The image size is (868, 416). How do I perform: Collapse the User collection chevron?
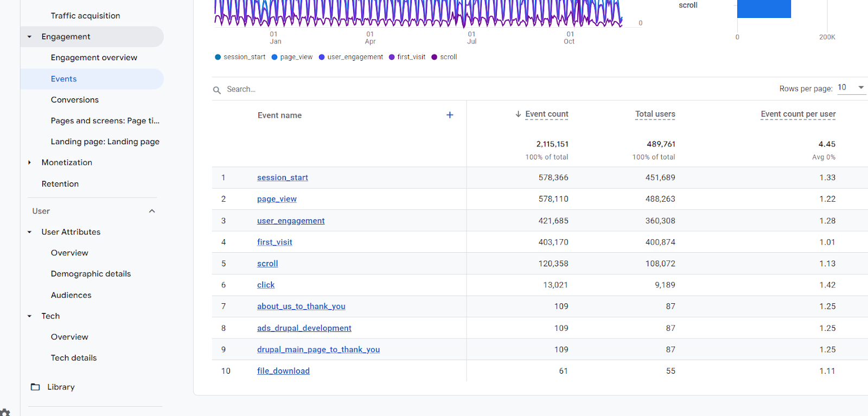152,211
